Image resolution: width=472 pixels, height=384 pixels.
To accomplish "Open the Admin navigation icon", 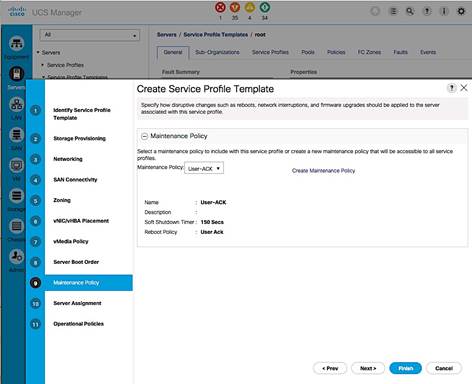I will [16, 256].
